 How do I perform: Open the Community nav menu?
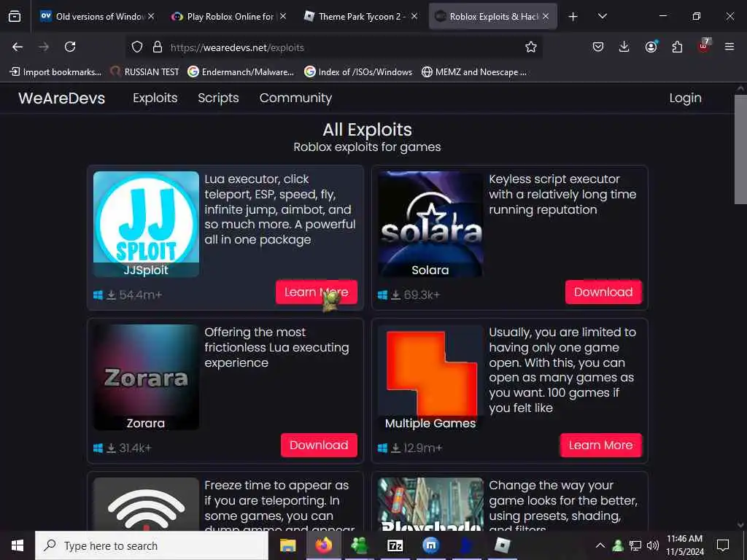295,98
